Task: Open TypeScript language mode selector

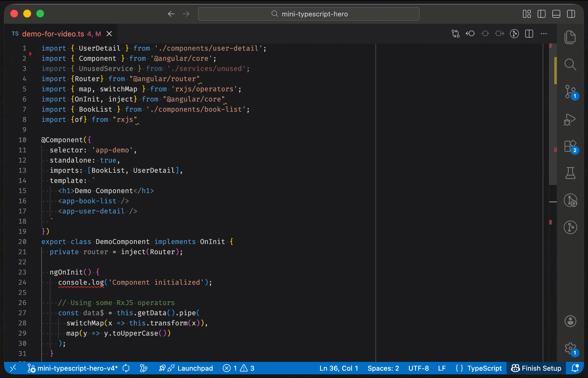Action: [484, 368]
